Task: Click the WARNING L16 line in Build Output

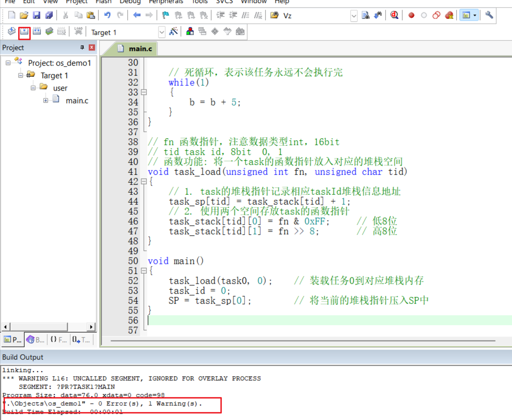Action: pos(132,378)
